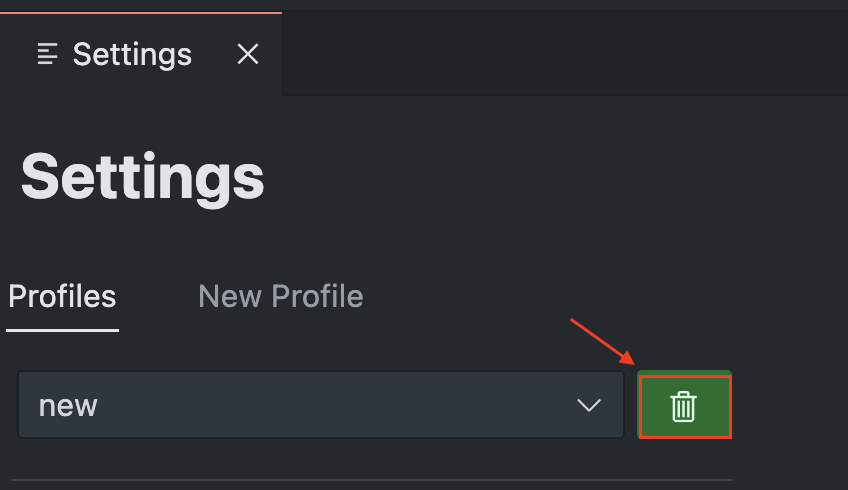Viewport: 848px width, 490px height.
Task: Click the large Settings page heading
Action: 143,177
